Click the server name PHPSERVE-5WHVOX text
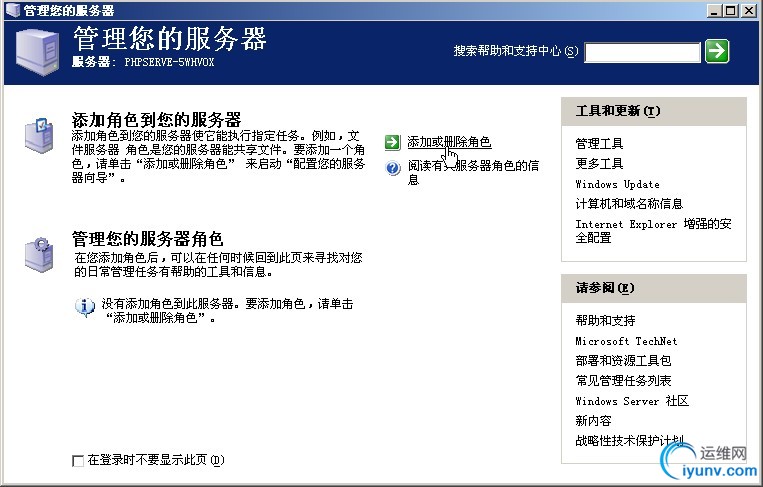 169,62
